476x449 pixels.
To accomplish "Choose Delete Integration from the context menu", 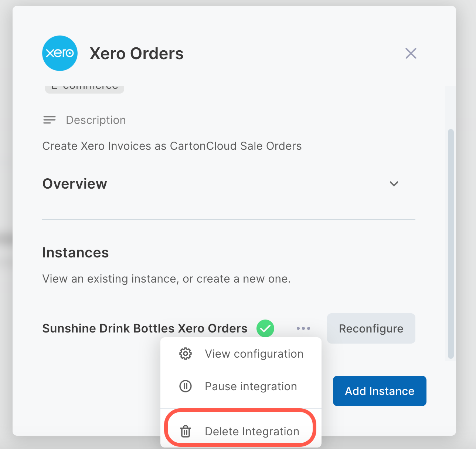I will (x=252, y=431).
